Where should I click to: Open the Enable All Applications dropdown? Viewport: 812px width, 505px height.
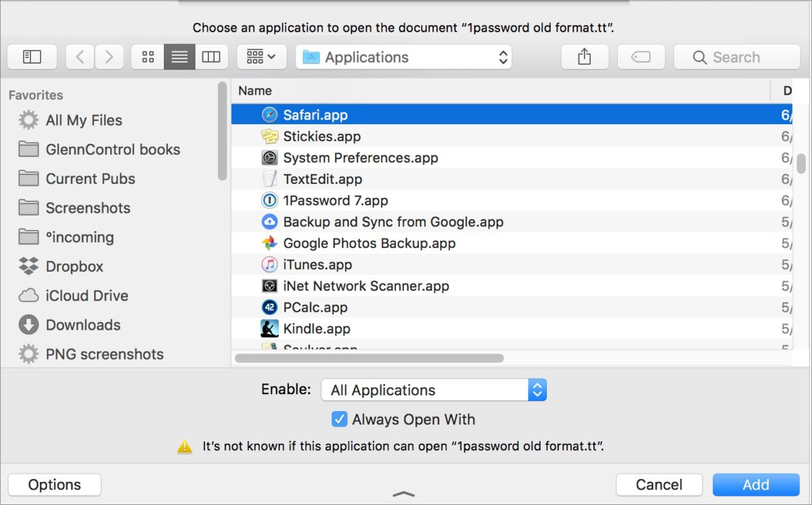434,389
